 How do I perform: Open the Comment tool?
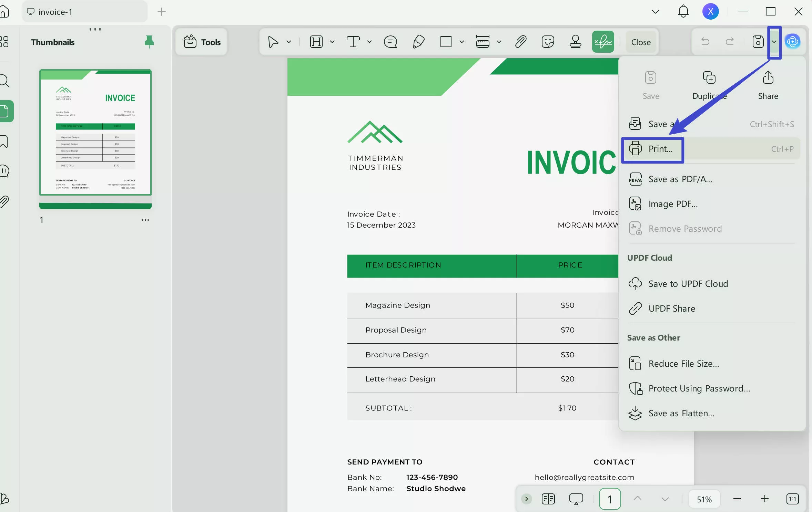(x=390, y=42)
